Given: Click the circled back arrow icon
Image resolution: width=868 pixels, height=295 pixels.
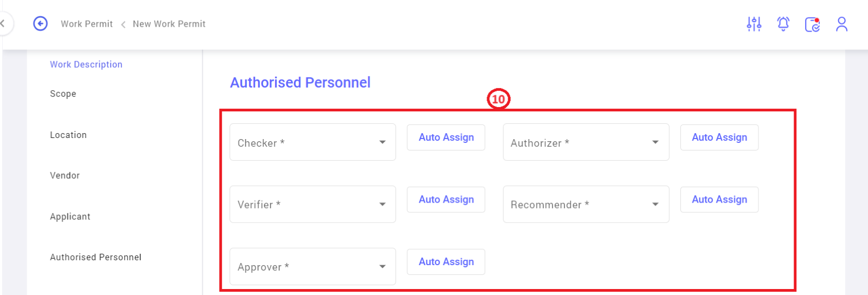Looking at the screenshot, I should (40, 24).
